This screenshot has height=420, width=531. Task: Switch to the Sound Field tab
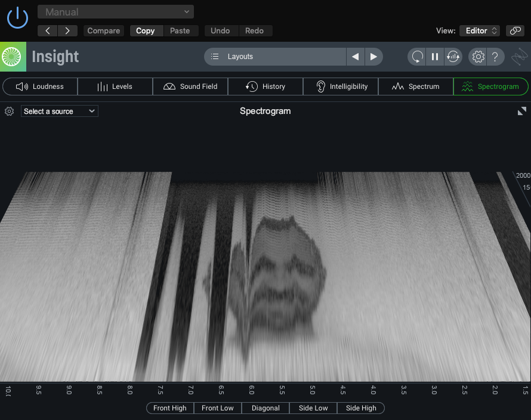click(190, 87)
